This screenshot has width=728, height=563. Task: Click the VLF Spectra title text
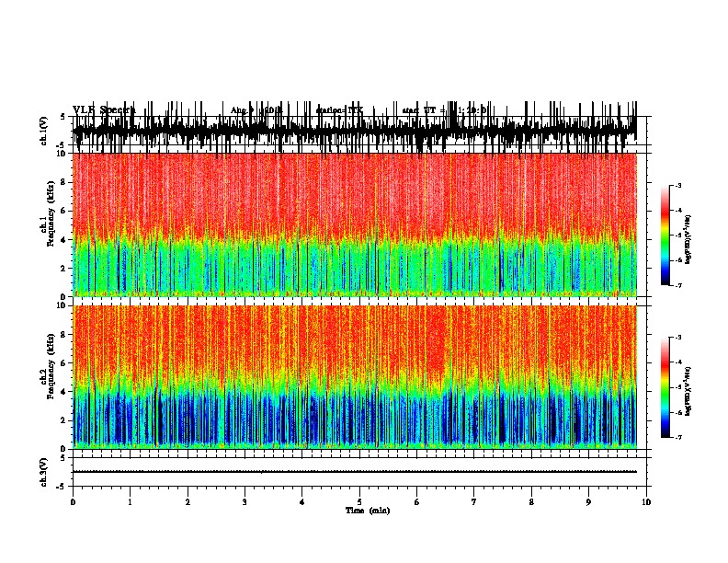(104, 110)
